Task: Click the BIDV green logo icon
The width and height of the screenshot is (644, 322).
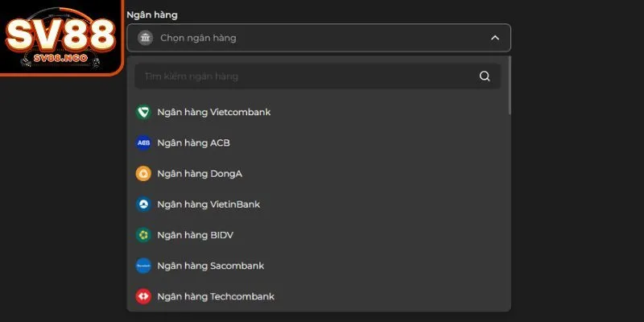Action: tap(143, 235)
